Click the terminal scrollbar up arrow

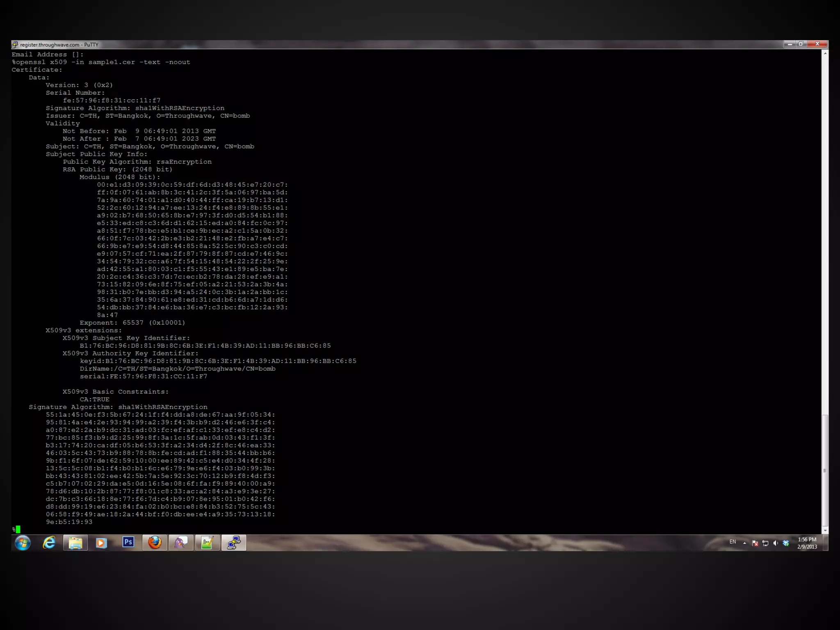tap(825, 53)
